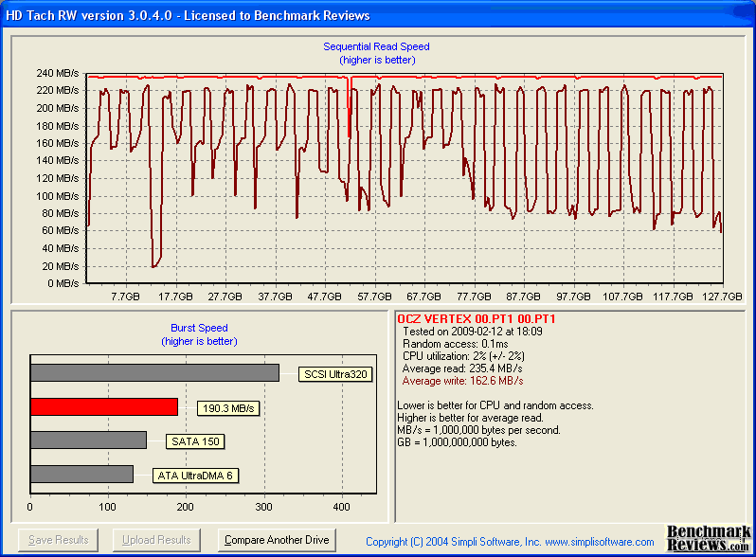Select the red 190.3 MB/s burst bar
The height and width of the screenshot is (557, 756).
pyautogui.click(x=104, y=407)
